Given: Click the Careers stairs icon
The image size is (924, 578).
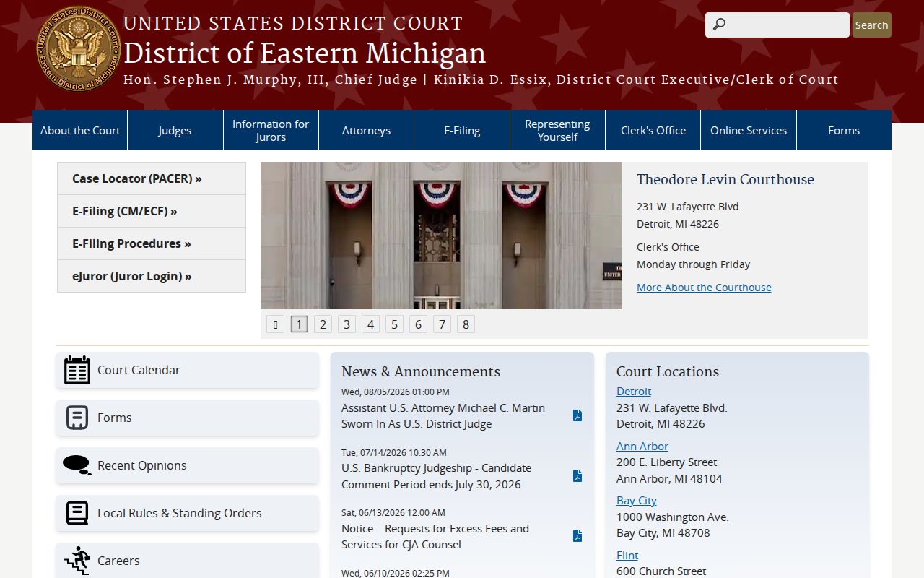Looking at the screenshot, I should click(x=77, y=561).
